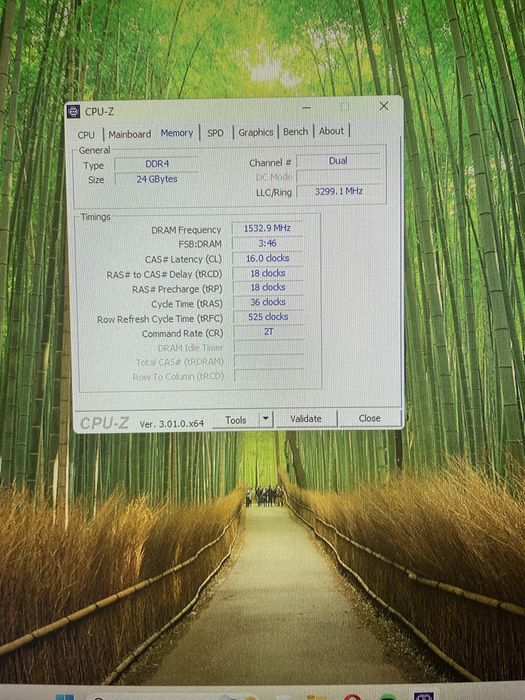Viewport: 525px width, 700px height.
Task: Click the Tools button
Action: [235, 420]
